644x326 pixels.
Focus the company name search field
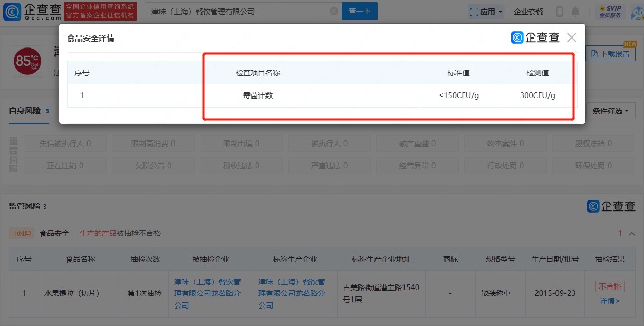(243, 11)
